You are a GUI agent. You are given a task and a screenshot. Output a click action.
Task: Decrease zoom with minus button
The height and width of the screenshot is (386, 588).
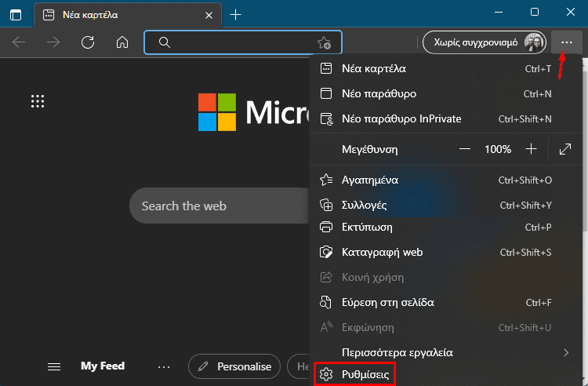[x=465, y=149]
